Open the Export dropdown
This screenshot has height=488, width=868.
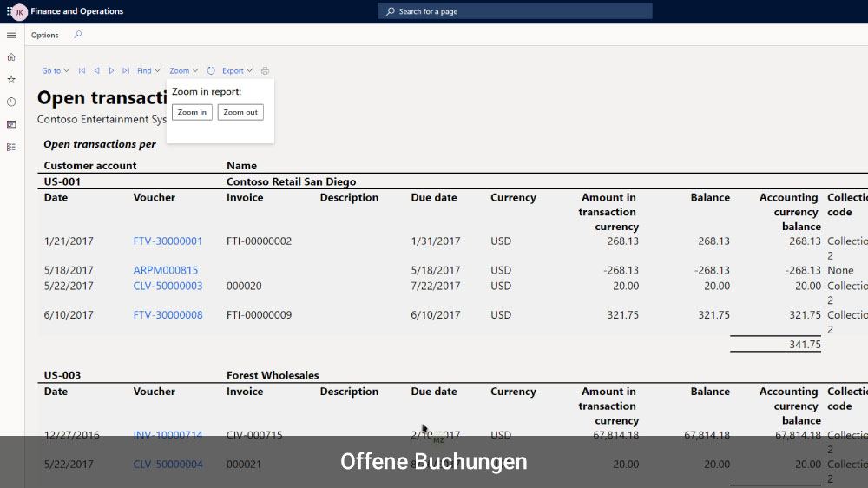tap(238, 71)
